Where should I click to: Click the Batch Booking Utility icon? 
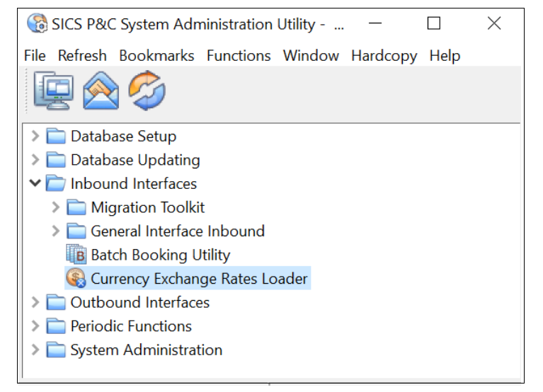(x=76, y=255)
